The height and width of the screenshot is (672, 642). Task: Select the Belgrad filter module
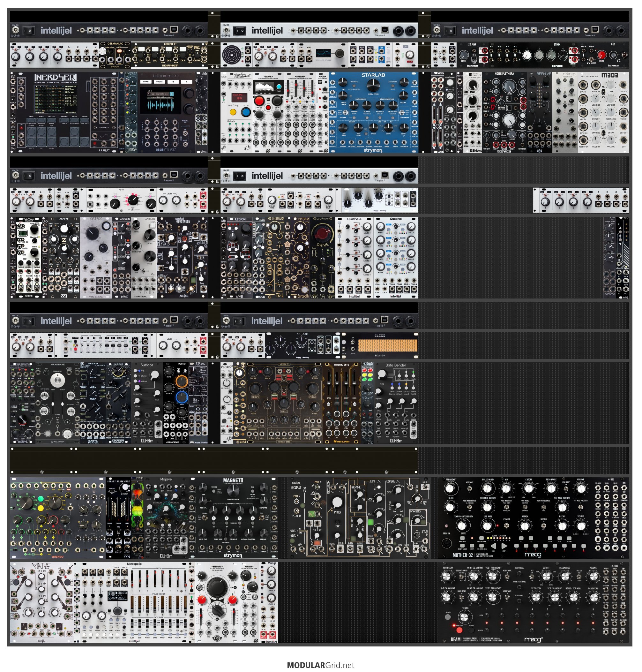[217, 602]
